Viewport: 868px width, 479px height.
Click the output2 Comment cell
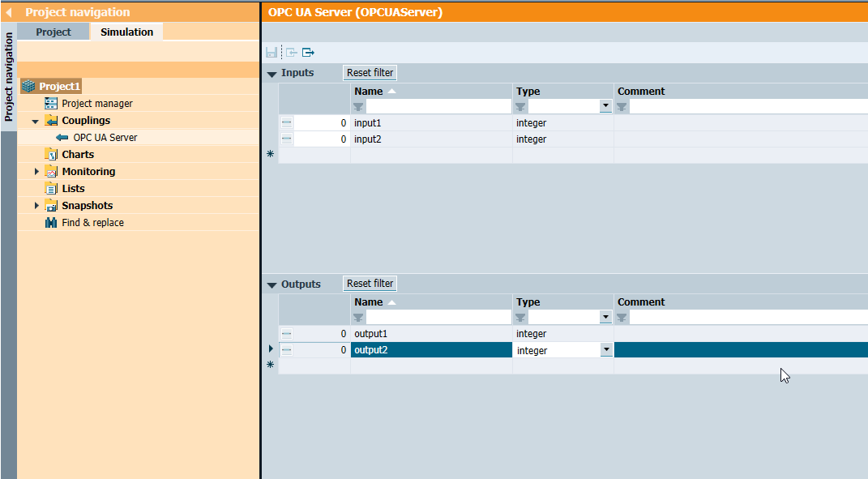(742, 350)
